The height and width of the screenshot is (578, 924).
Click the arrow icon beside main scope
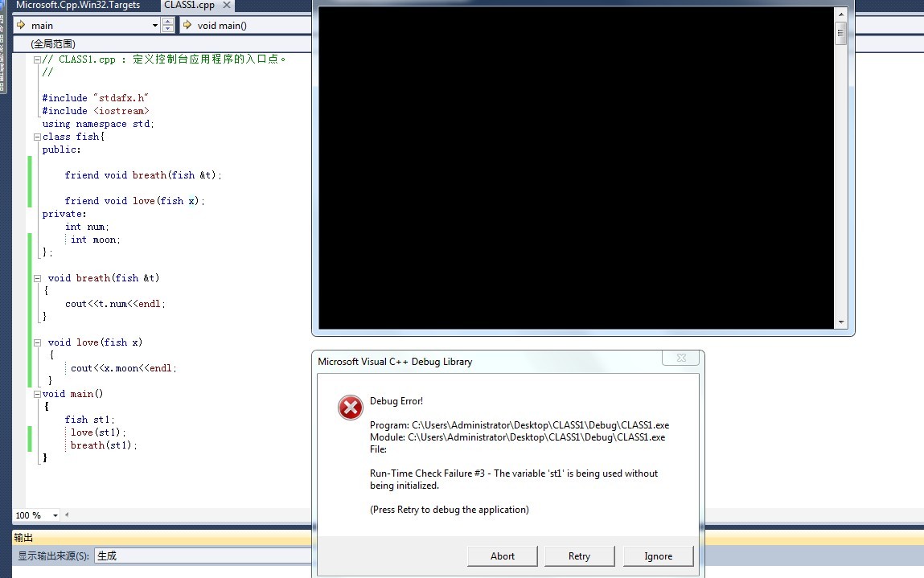point(21,26)
